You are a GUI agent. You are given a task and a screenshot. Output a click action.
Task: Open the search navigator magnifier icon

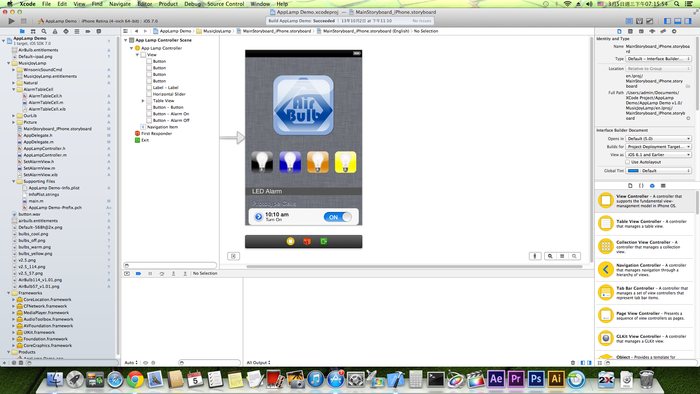[44, 31]
